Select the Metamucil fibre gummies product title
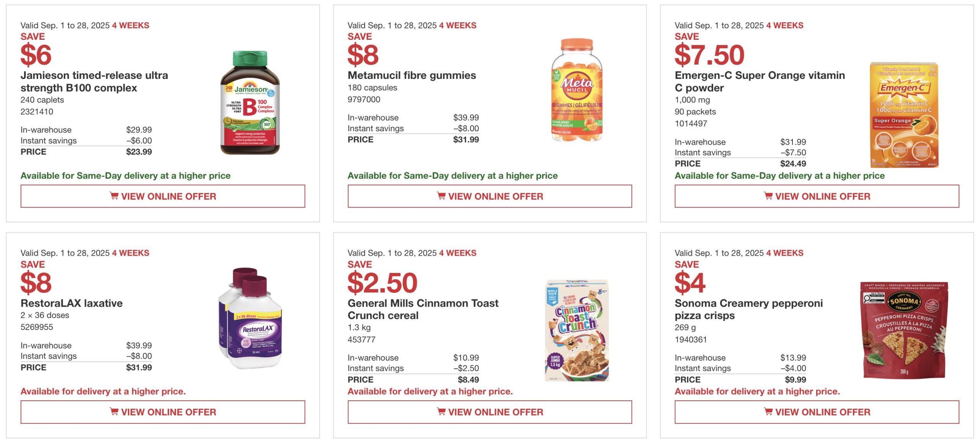 click(412, 75)
